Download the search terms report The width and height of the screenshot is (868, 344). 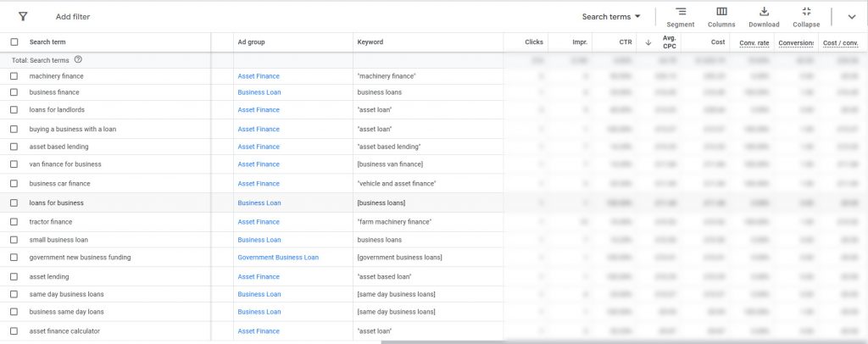coord(763,16)
